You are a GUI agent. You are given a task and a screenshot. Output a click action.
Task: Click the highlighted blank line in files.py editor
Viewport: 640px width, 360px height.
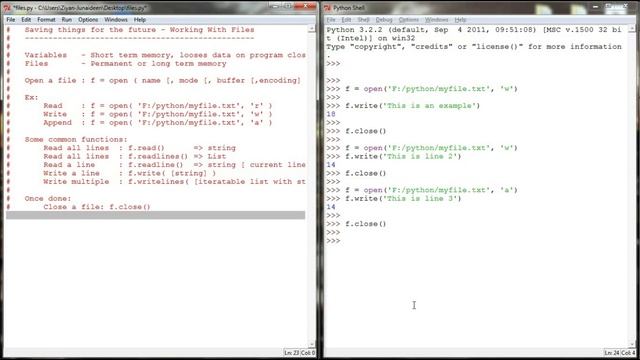(x=155, y=215)
